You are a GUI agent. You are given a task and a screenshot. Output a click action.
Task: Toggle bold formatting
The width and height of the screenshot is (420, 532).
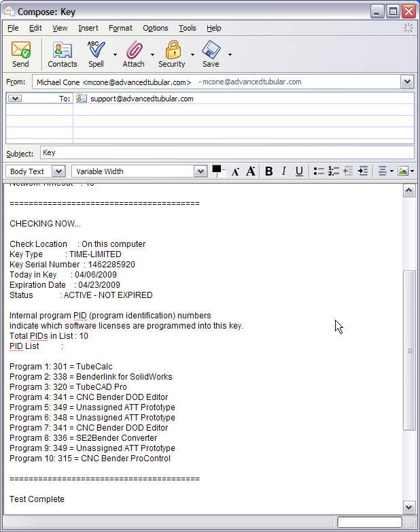[269, 171]
